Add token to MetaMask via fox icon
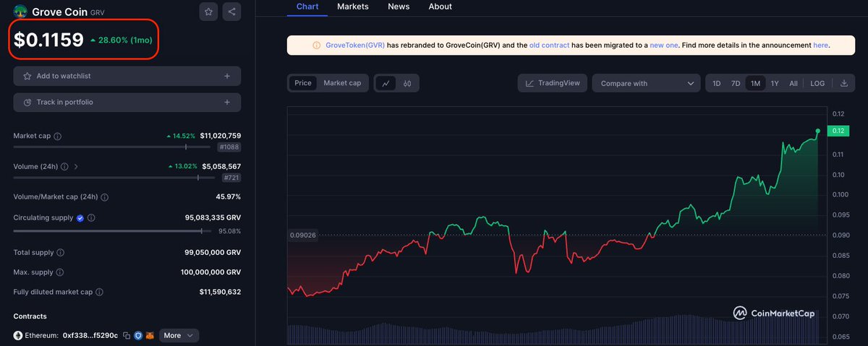This screenshot has width=868, height=346. pos(150,336)
